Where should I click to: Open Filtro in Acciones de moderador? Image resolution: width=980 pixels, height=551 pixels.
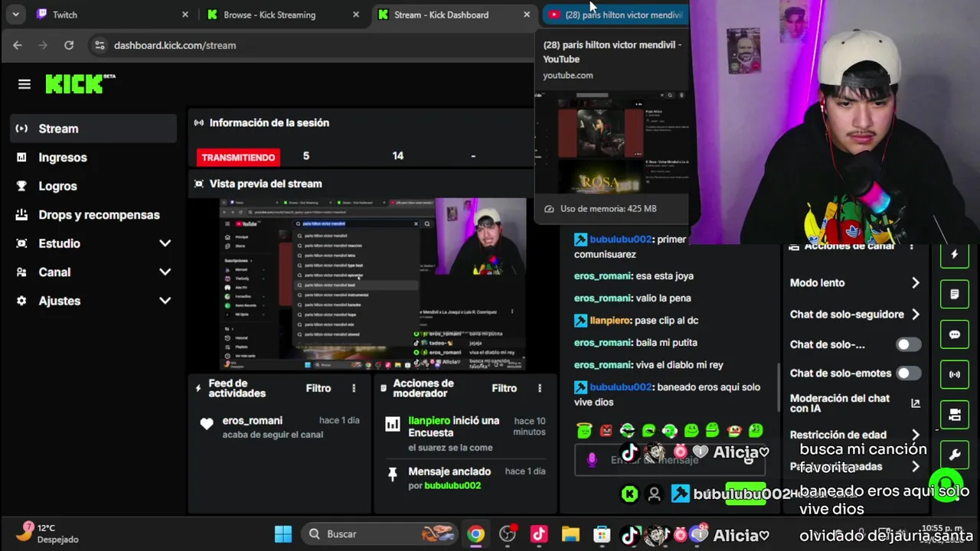(x=504, y=389)
